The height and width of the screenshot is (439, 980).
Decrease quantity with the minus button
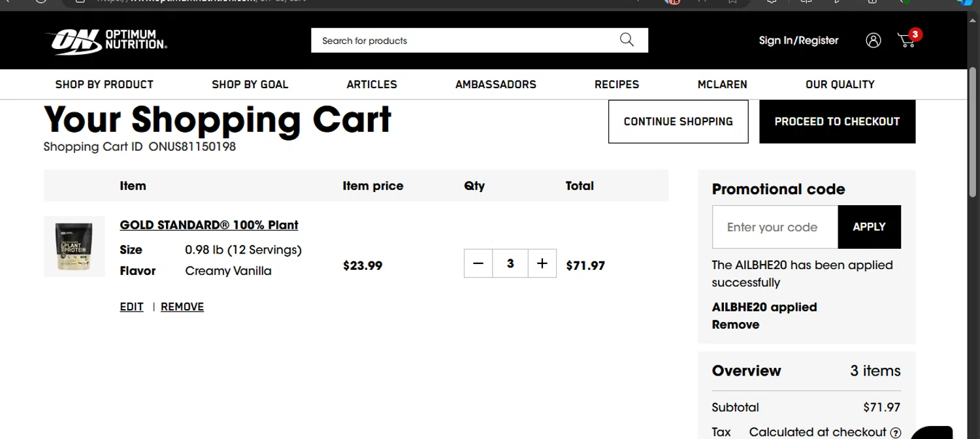478,263
